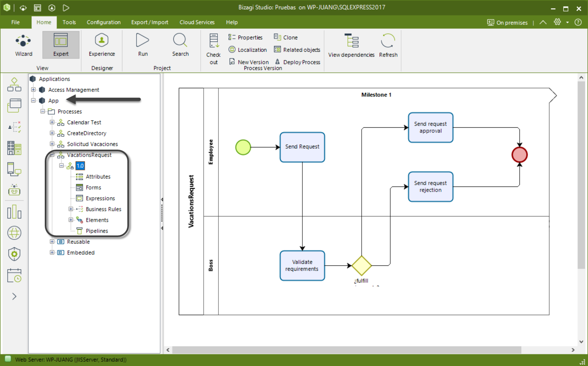This screenshot has width=588, height=366.
Task: Open the Experience designer
Action: click(x=102, y=45)
